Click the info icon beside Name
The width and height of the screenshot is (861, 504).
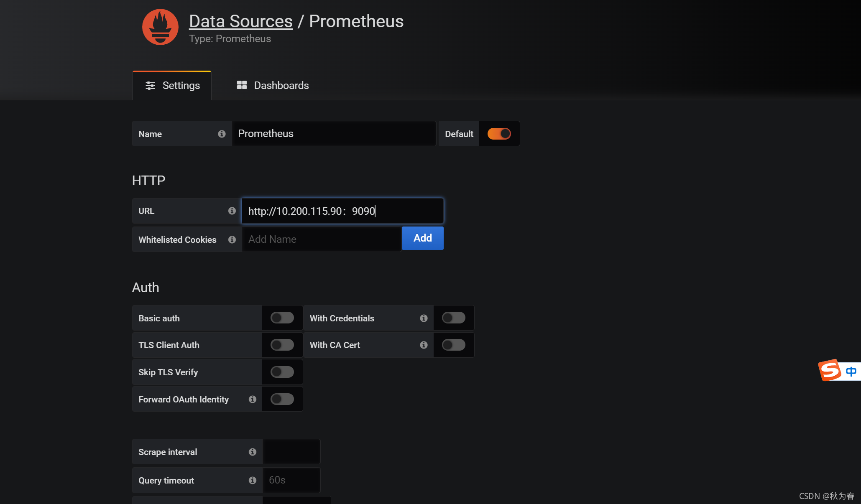coord(222,134)
